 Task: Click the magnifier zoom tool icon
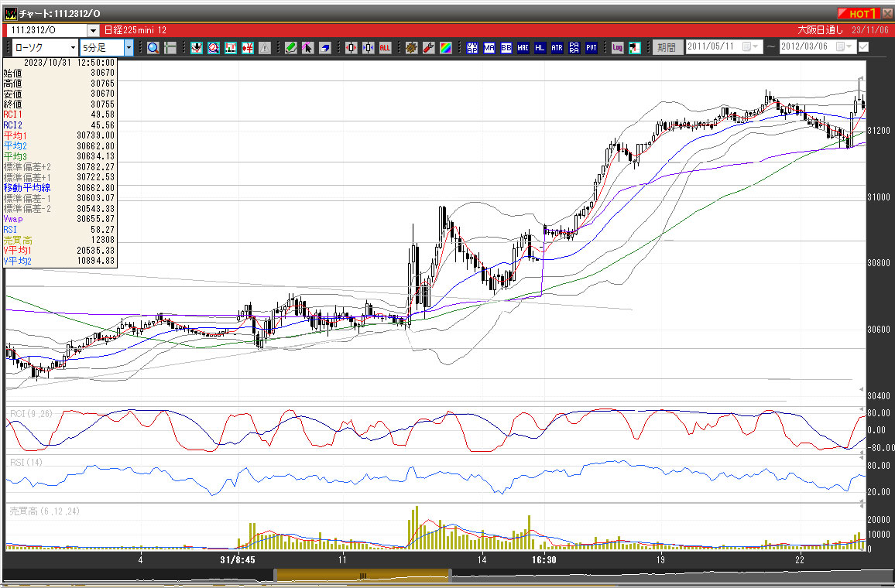pyautogui.click(x=153, y=48)
